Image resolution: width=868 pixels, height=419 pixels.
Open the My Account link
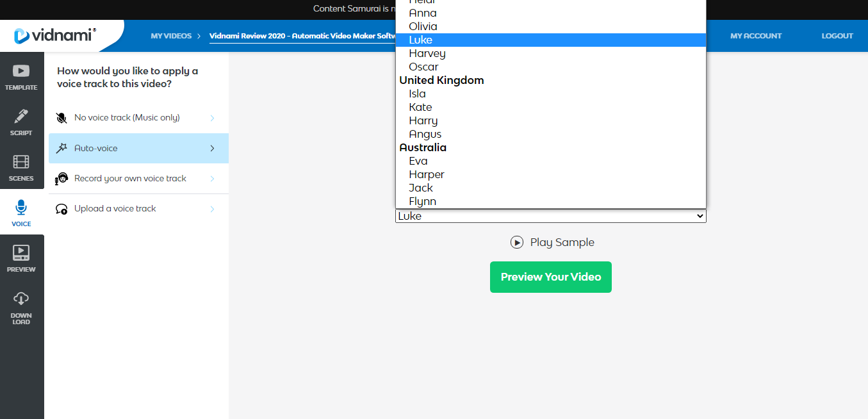coord(755,36)
